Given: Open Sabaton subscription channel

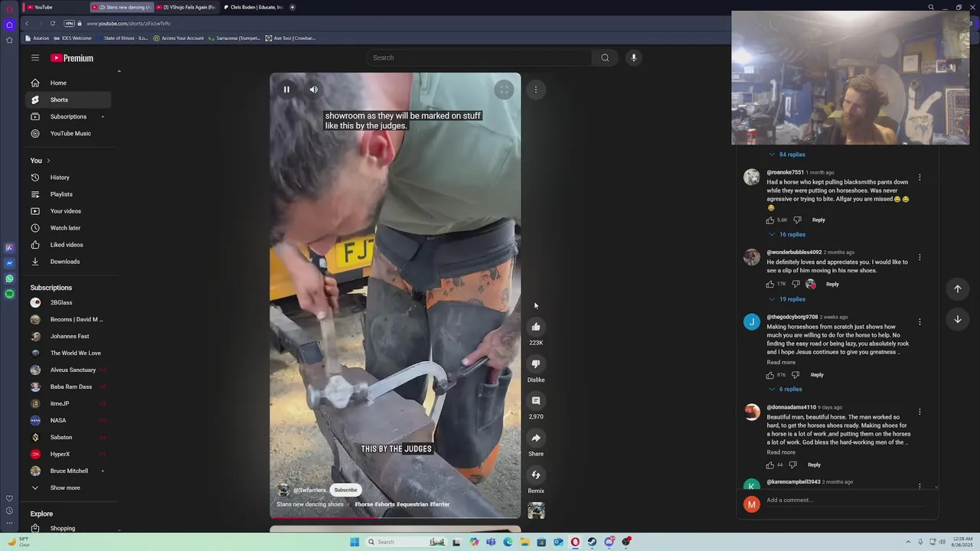Looking at the screenshot, I should [69, 437].
